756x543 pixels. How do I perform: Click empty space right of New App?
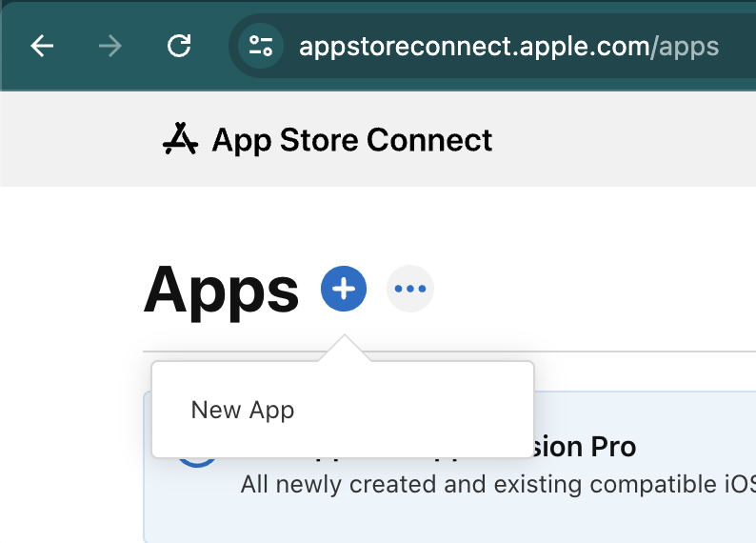[428, 411]
